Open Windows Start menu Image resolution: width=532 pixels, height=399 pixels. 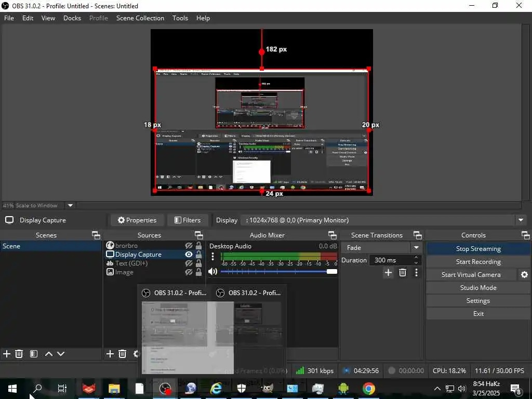click(x=12, y=389)
